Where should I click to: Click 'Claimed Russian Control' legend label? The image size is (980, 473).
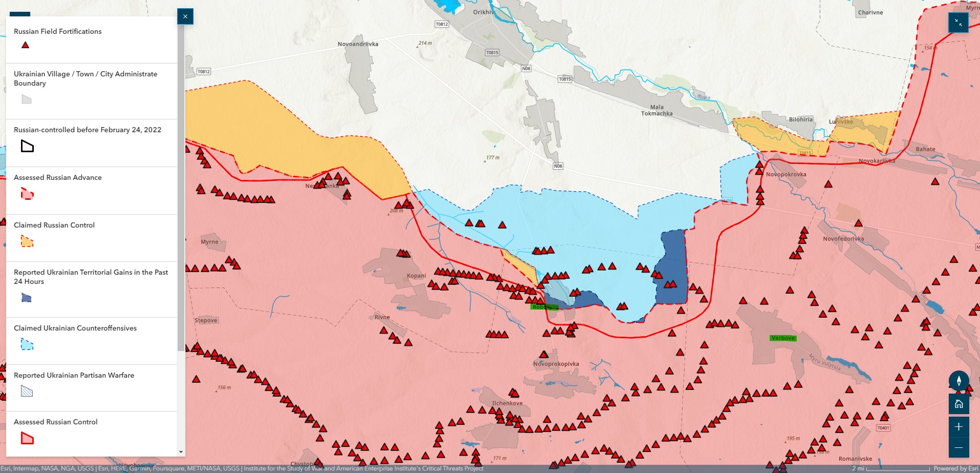tap(54, 225)
